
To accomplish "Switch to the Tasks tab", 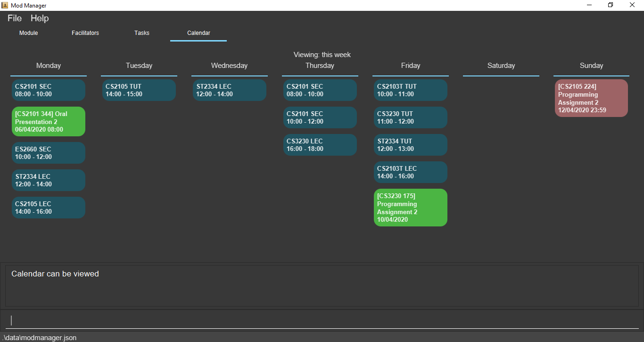I will point(142,33).
